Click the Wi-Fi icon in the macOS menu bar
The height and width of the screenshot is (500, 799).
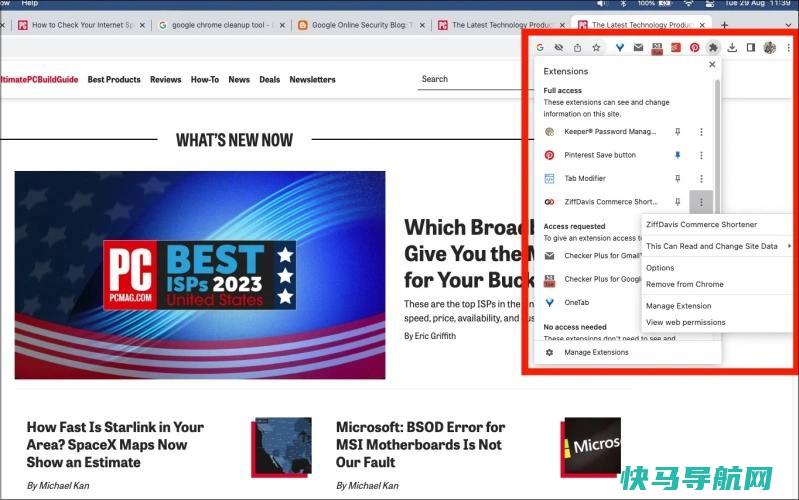[x=688, y=3]
